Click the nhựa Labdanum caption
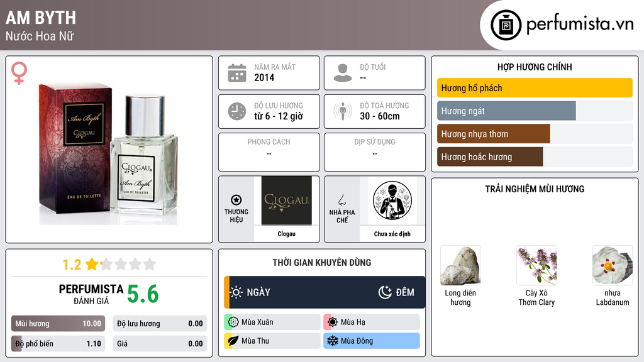This screenshot has height=362, width=644. click(x=613, y=297)
